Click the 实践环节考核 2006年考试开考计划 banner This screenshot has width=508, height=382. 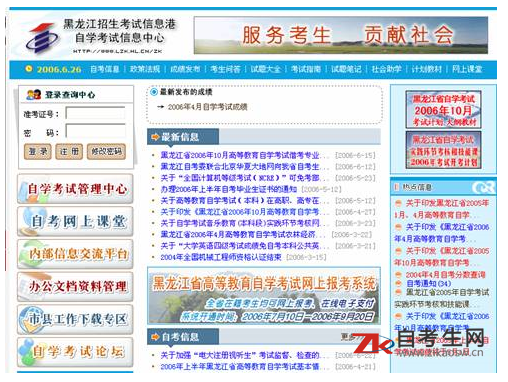(x=443, y=150)
